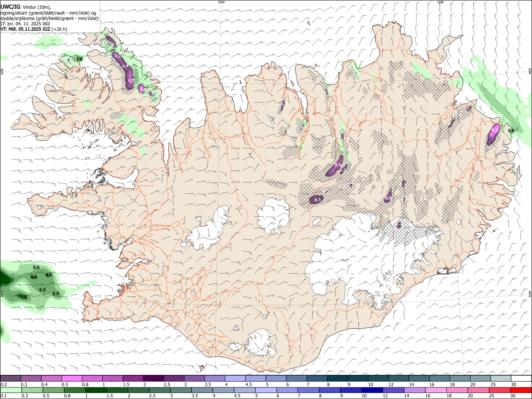Pick the white swatch at upper row's 30
The width and height of the screenshot is (532, 399).
coord(521,378)
